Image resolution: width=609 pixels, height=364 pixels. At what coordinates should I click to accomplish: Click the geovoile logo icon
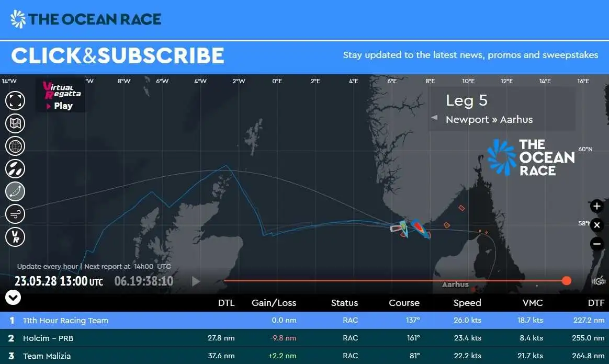(599, 280)
